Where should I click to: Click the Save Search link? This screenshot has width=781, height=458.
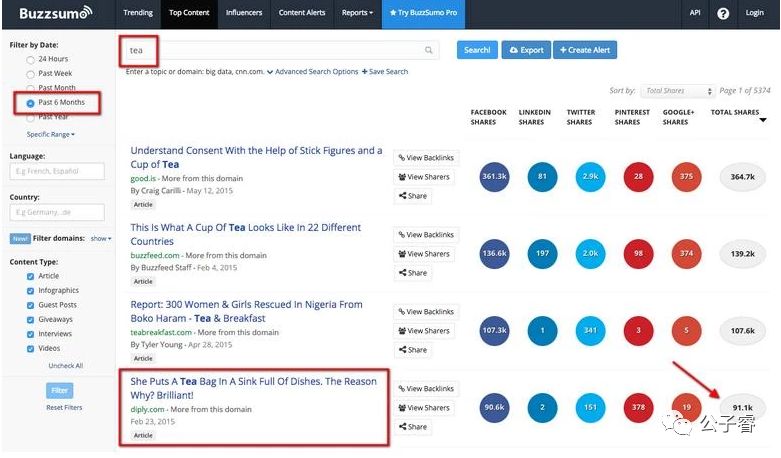pos(385,72)
